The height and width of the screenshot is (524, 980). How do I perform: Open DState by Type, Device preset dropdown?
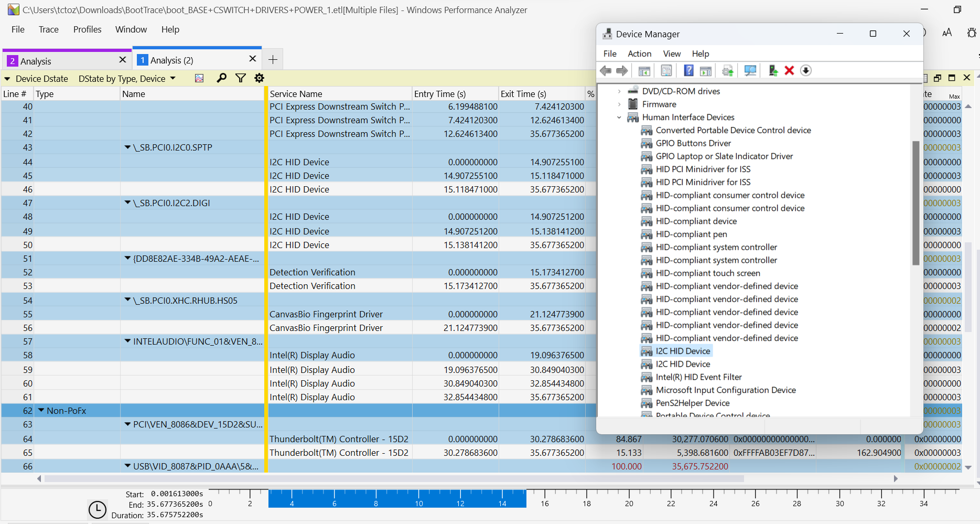click(173, 79)
